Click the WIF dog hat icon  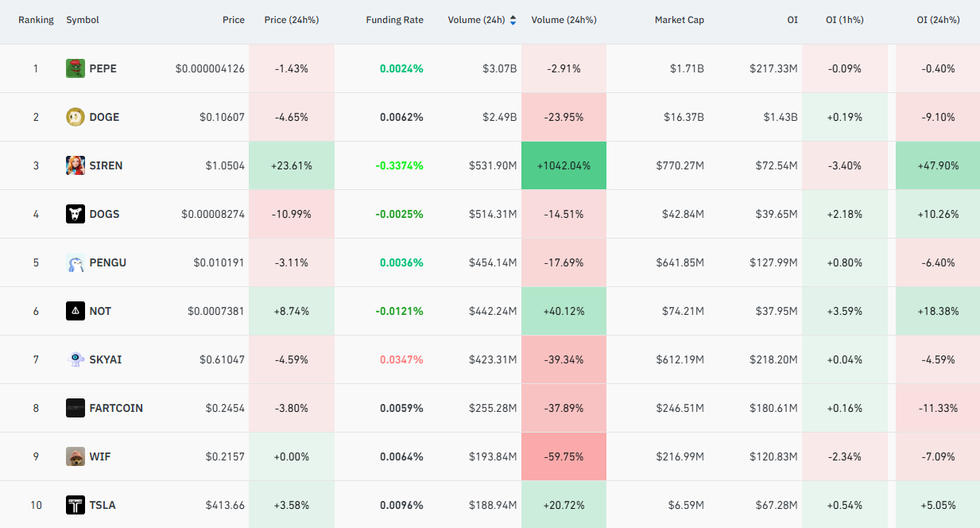76,456
